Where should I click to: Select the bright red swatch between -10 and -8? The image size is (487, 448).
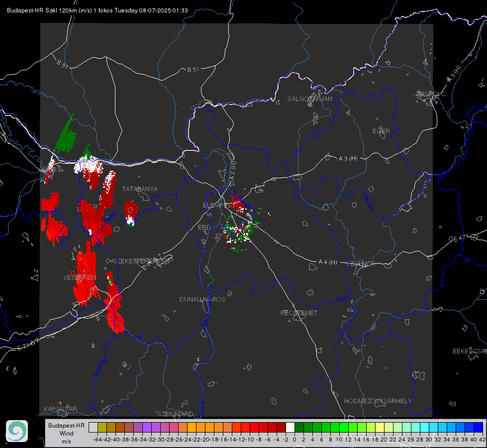pyautogui.click(x=254, y=427)
